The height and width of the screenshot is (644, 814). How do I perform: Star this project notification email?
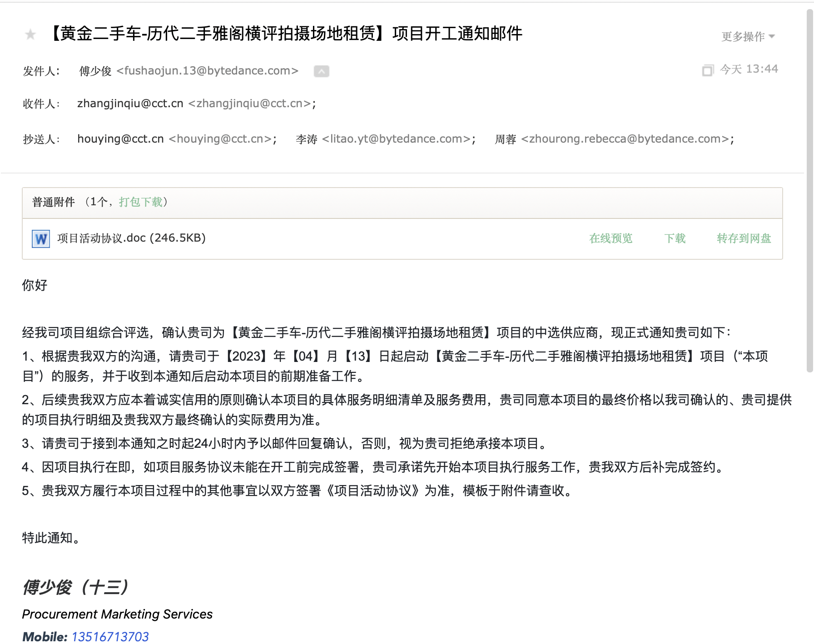coord(30,35)
